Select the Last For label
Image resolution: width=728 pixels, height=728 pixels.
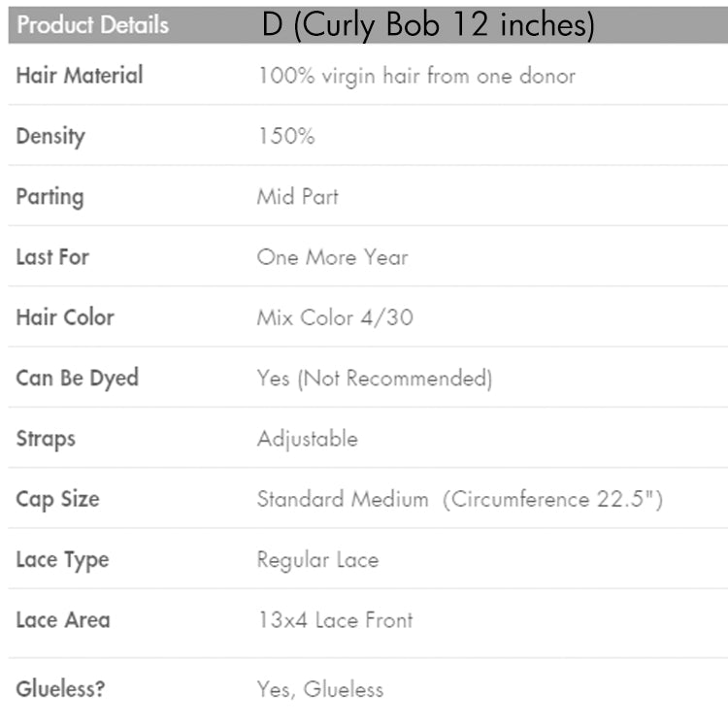[52, 257]
